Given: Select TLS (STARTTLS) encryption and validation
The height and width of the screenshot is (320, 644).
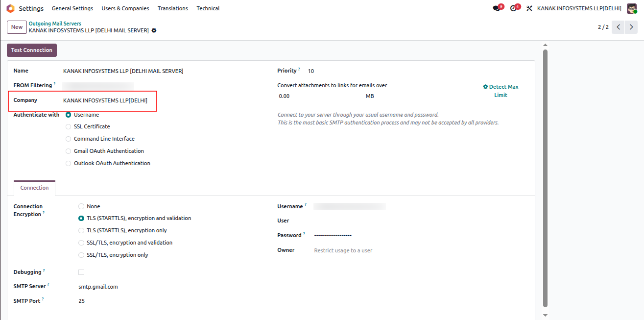Looking at the screenshot, I should tap(81, 218).
